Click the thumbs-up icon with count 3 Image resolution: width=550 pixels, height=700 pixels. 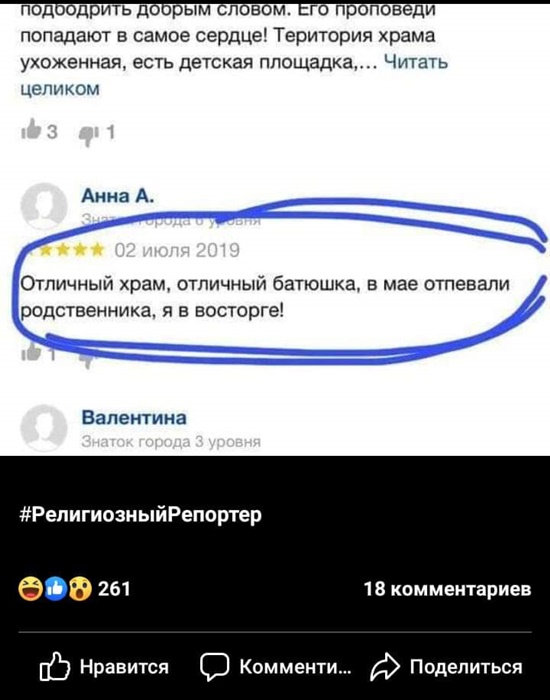coord(28,130)
